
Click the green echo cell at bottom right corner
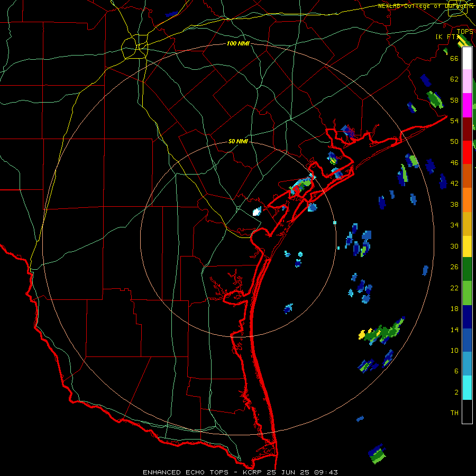[x=377, y=454]
